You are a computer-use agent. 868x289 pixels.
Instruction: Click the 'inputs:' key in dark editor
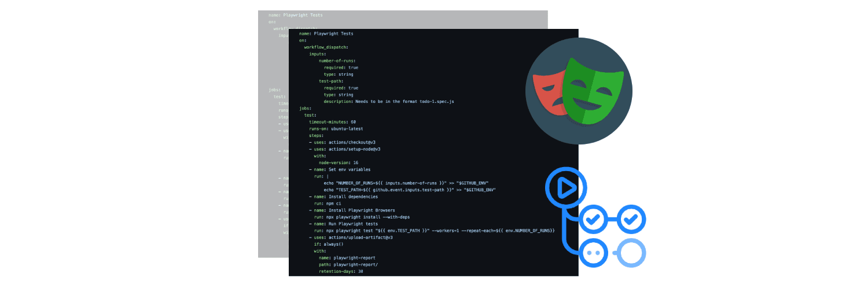pyautogui.click(x=317, y=54)
